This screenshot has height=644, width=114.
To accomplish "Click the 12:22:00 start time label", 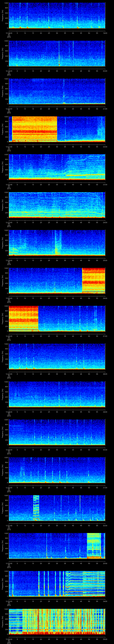I will click(x=9, y=184).
